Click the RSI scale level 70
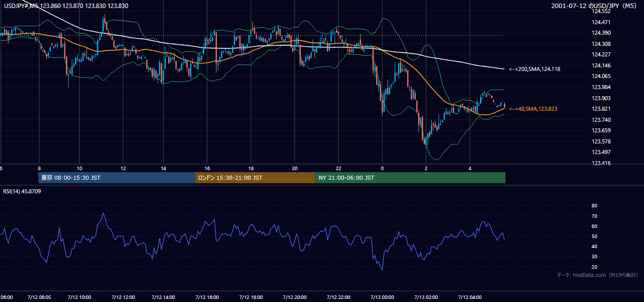The height and width of the screenshot is (302, 644). (x=594, y=216)
